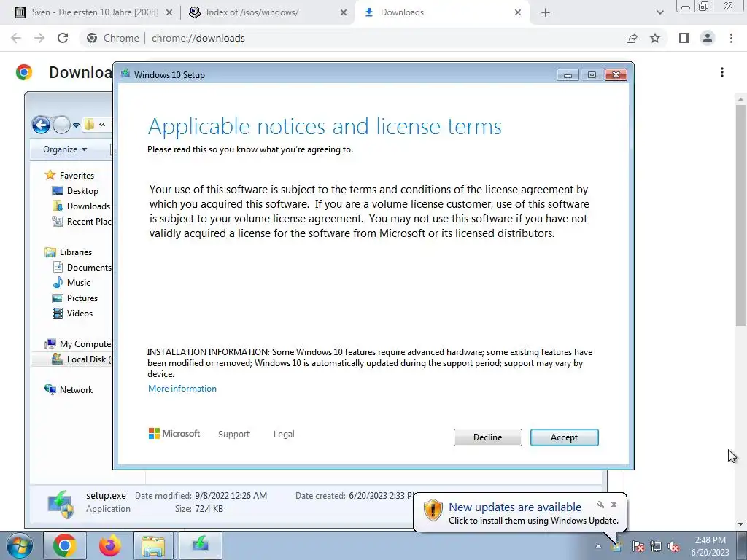Close the Sven - Die ersten 10 Jahre tab

169,13
